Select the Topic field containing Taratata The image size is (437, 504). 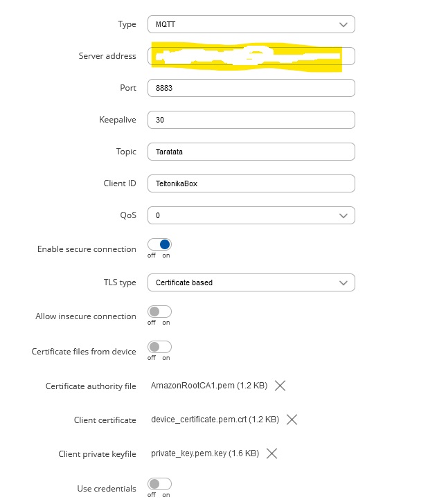click(251, 152)
